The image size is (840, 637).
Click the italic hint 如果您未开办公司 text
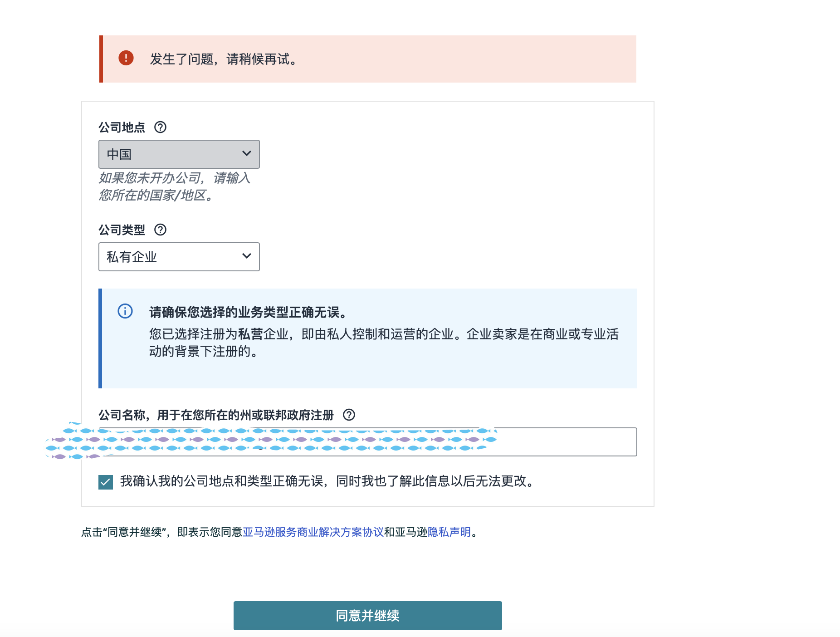pos(174,186)
